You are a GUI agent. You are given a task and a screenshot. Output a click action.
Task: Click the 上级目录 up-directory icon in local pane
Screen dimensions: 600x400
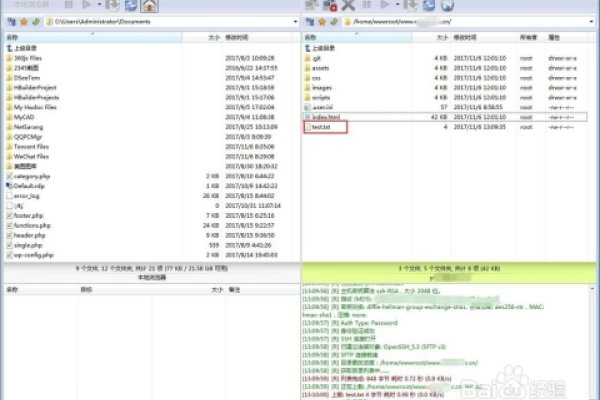[x=10, y=49]
